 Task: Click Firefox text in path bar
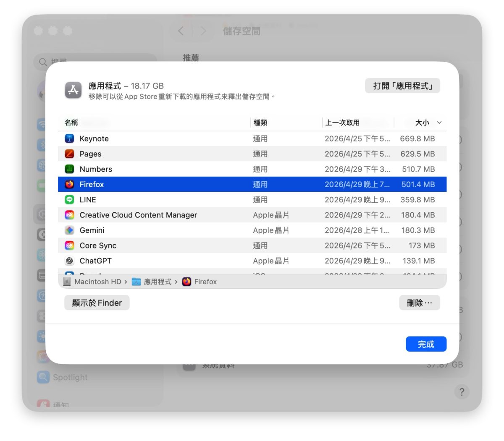(x=205, y=282)
